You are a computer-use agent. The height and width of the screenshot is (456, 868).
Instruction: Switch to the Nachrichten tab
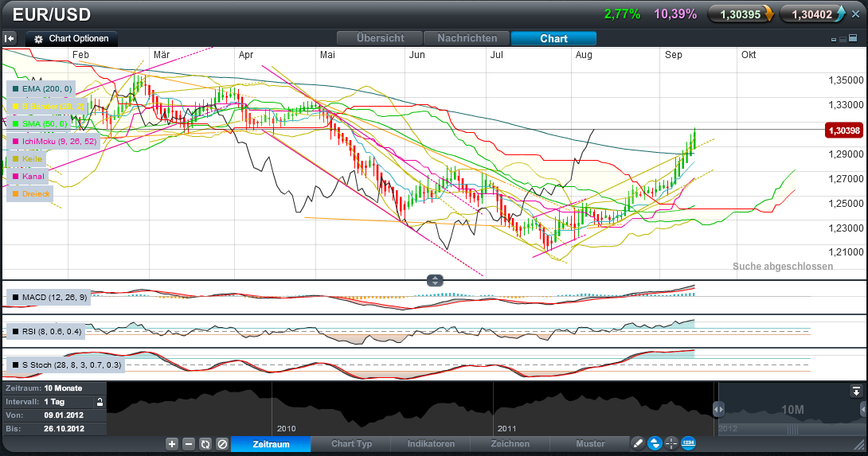pos(467,38)
